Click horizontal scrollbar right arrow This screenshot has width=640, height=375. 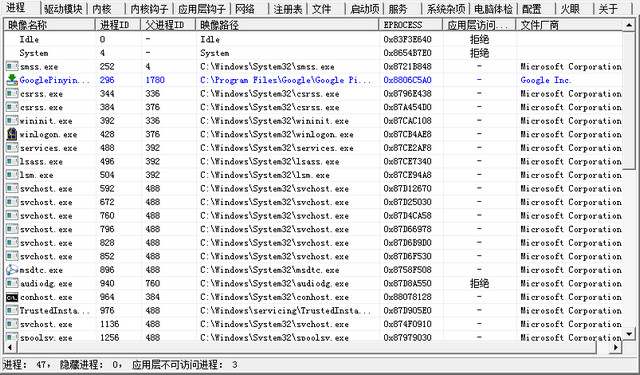tap(616, 347)
